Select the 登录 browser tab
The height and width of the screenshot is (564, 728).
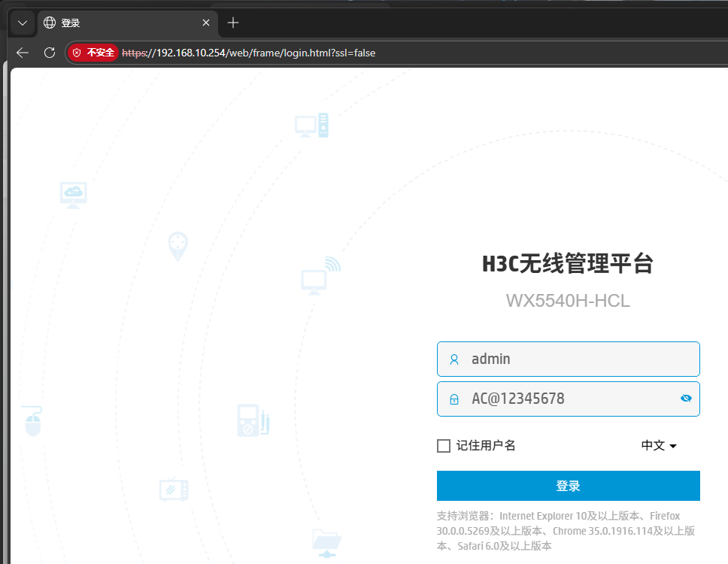[x=128, y=23]
